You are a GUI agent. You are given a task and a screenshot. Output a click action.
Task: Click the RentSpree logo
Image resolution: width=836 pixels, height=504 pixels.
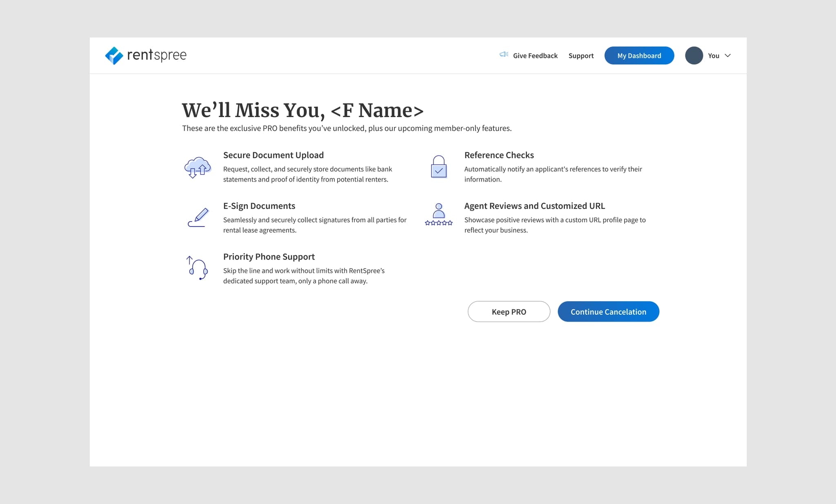pyautogui.click(x=145, y=56)
